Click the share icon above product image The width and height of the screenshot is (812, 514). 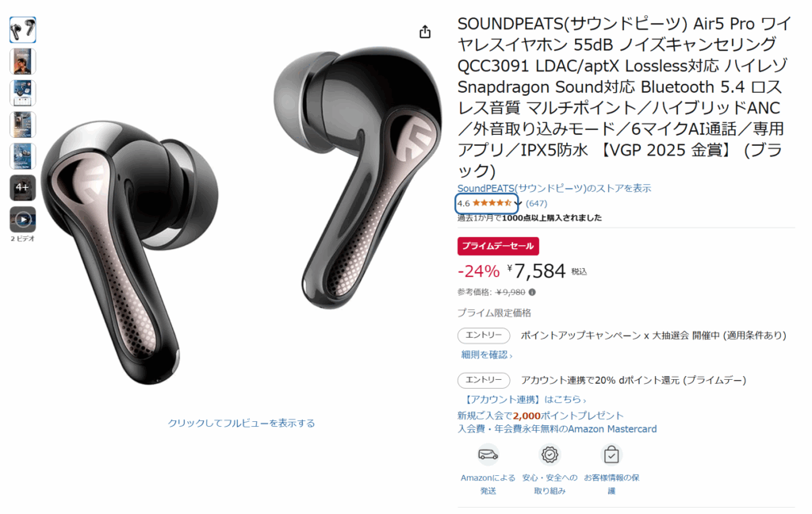tap(425, 32)
